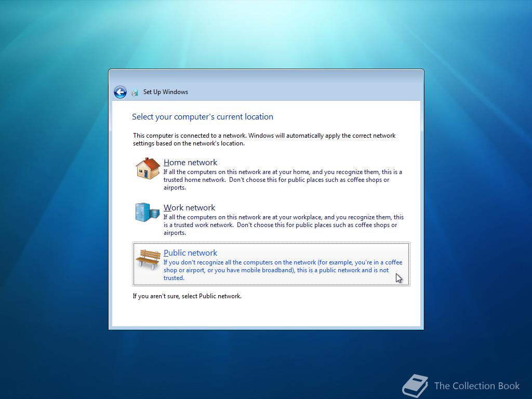The image size is (532, 399).
Task: Click the Home network house icon
Action: (148, 168)
